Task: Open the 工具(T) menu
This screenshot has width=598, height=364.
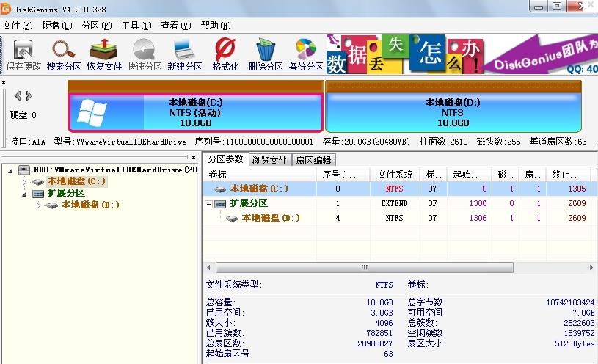Action: pyautogui.click(x=136, y=26)
